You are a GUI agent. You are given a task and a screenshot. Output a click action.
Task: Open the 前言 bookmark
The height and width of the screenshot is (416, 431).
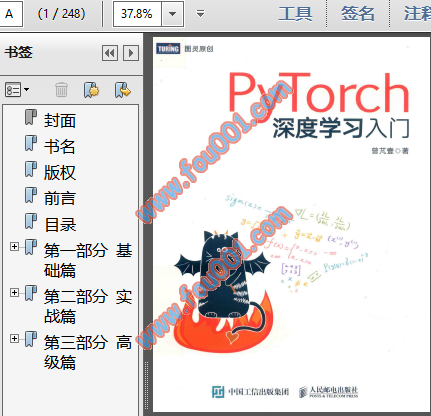point(60,198)
